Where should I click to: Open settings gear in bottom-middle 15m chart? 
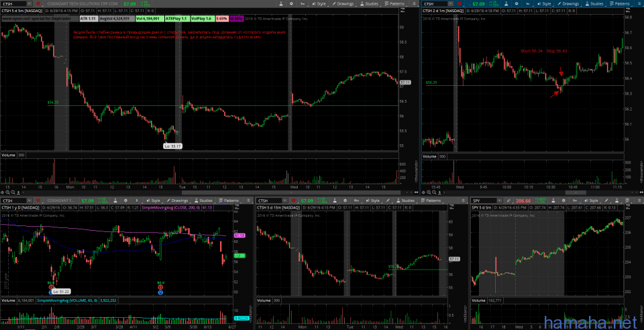[x=345, y=201]
